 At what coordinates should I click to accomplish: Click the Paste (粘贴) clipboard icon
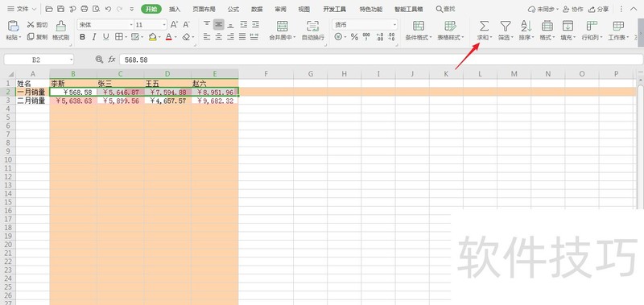click(14, 26)
